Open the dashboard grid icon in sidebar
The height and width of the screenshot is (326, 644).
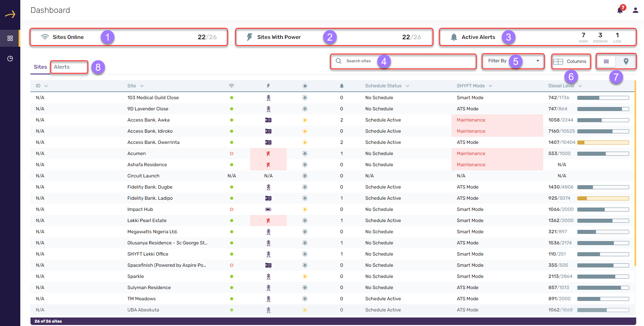[10, 38]
